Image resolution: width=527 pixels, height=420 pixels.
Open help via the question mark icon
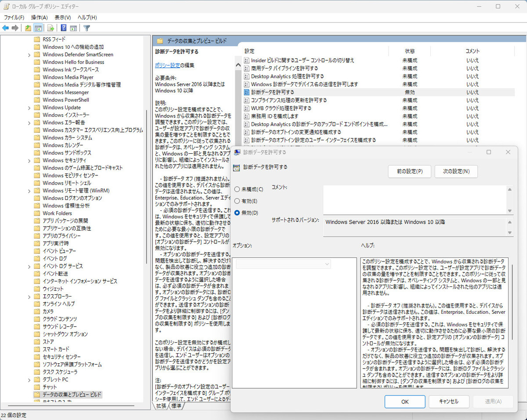pos(64,28)
